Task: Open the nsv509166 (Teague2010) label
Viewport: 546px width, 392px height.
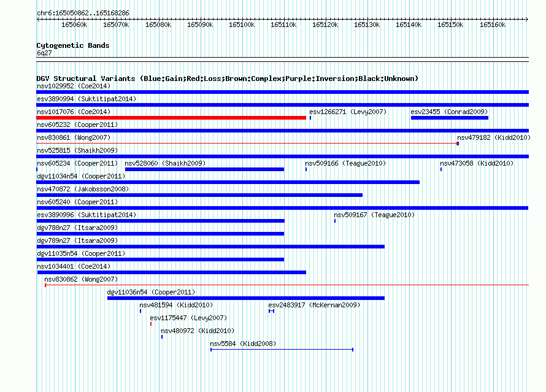Action: point(345,163)
